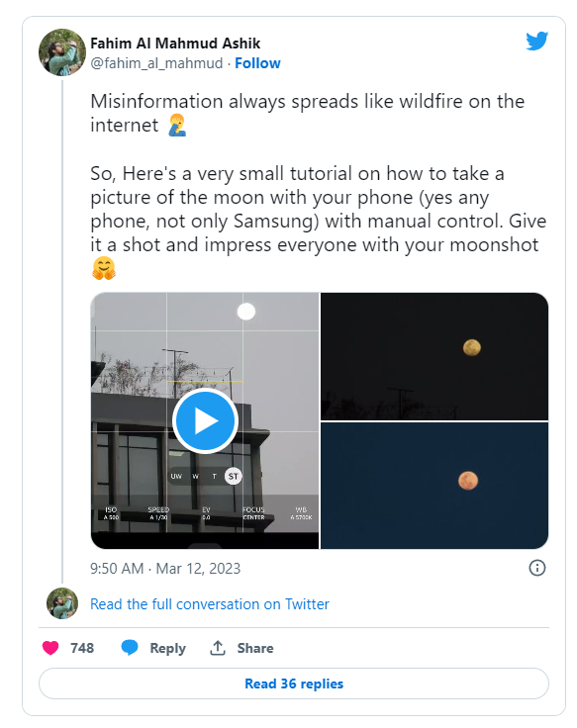Play the moon tutorial video
Viewport: 577px width, 728px height.
[x=205, y=420]
